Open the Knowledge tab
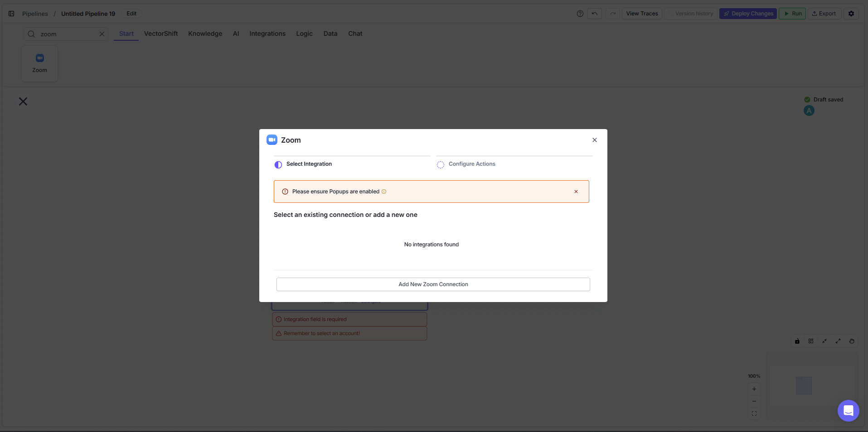868x432 pixels. [x=205, y=34]
